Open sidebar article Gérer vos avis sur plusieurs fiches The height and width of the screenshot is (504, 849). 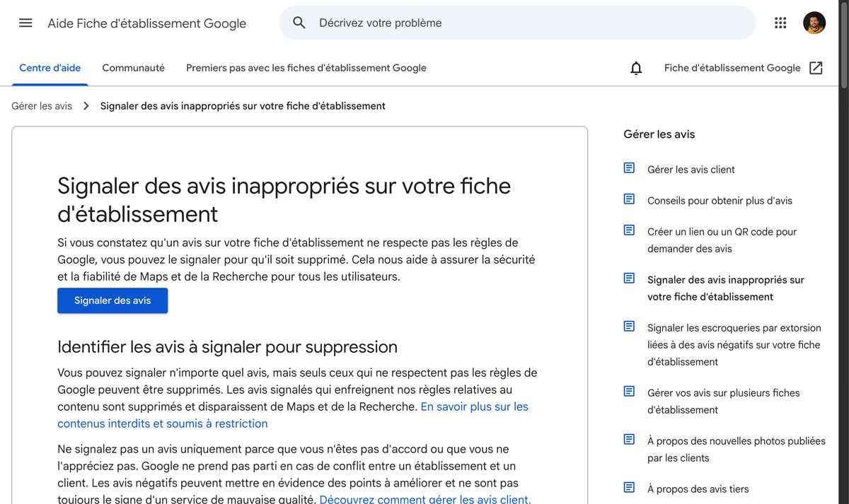point(724,402)
